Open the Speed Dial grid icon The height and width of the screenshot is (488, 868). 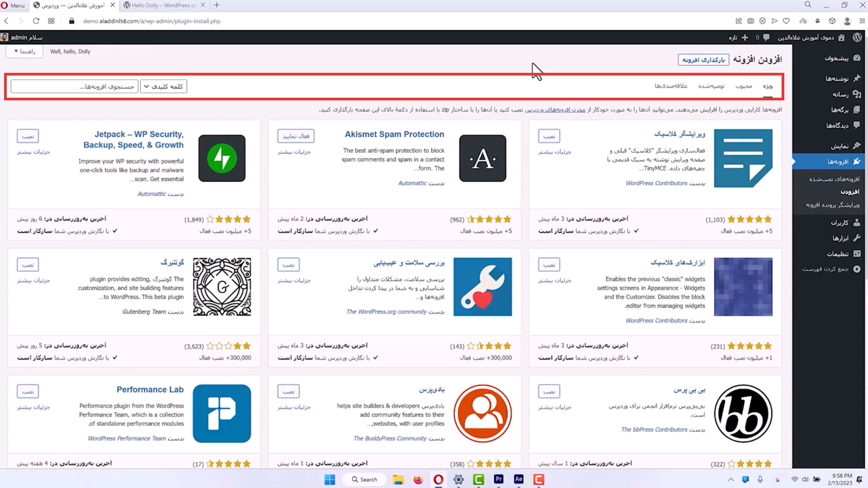51,21
